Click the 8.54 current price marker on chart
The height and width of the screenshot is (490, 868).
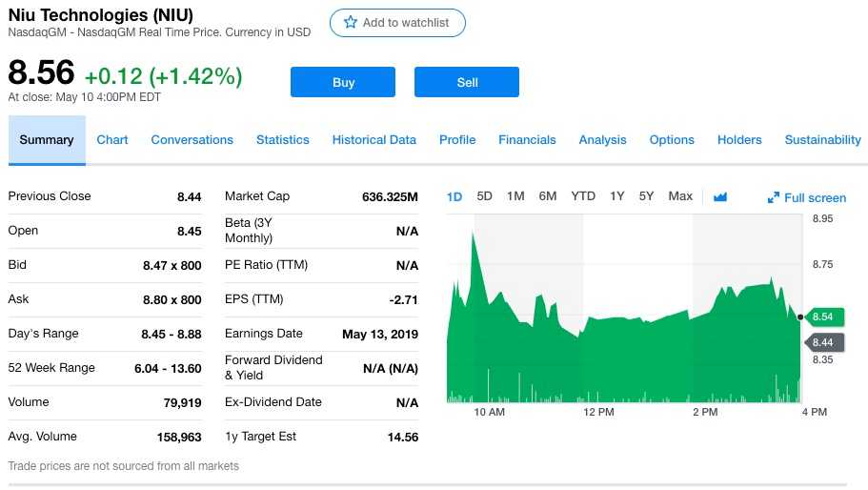click(x=824, y=316)
